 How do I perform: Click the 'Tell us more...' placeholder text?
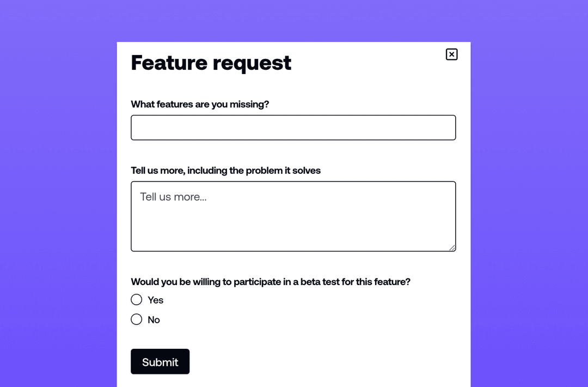coord(173,197)
